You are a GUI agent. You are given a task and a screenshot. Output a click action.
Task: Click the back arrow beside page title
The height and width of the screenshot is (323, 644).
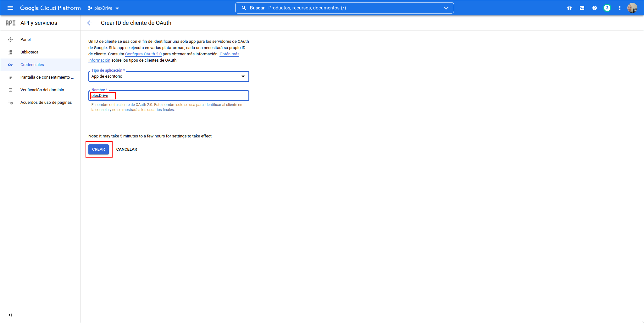(x=90, y=23)
